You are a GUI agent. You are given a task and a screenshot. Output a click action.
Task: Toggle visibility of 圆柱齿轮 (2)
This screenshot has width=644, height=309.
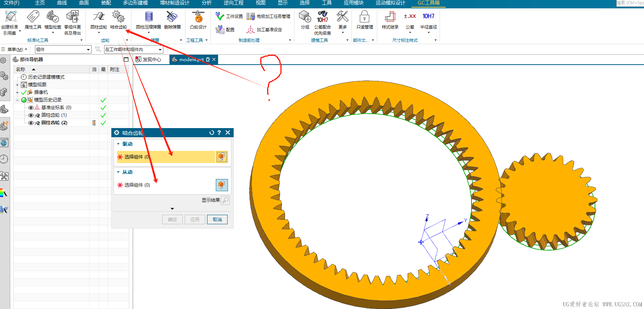tap(31, 123)
